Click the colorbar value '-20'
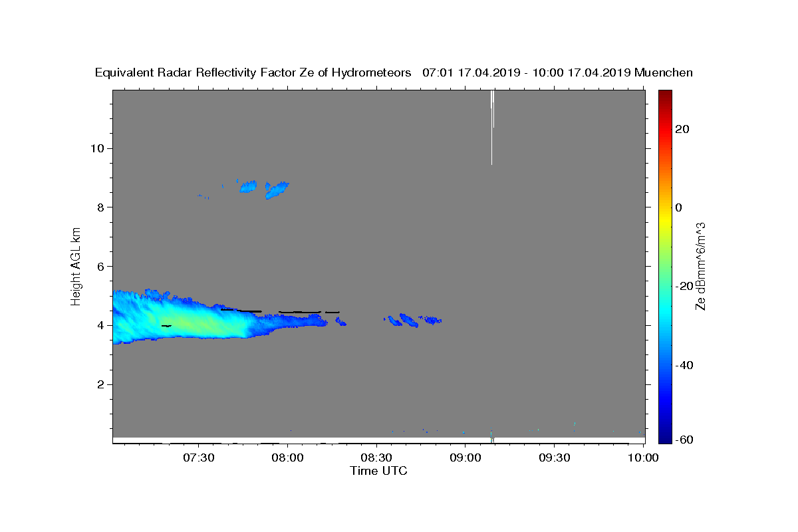 click(x=684, y=286)
